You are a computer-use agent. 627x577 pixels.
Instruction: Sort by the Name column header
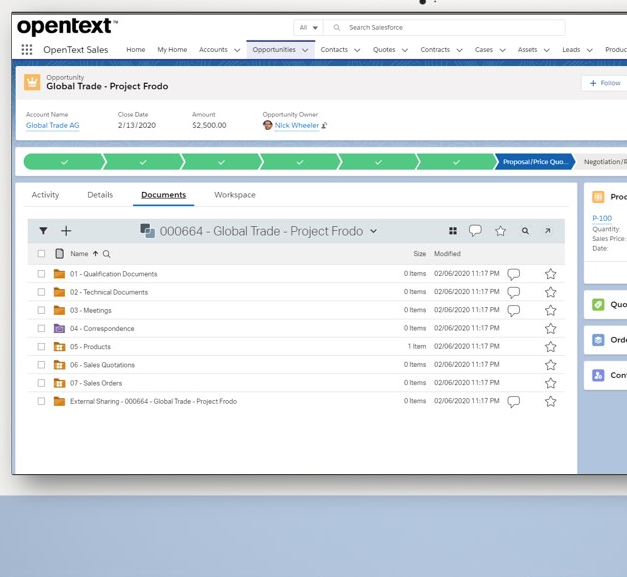[79, 254]
